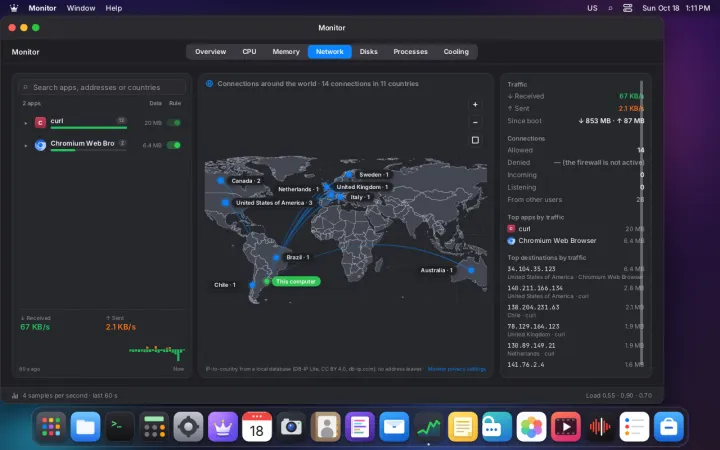Zoom out on the world map

pos(475,123)
